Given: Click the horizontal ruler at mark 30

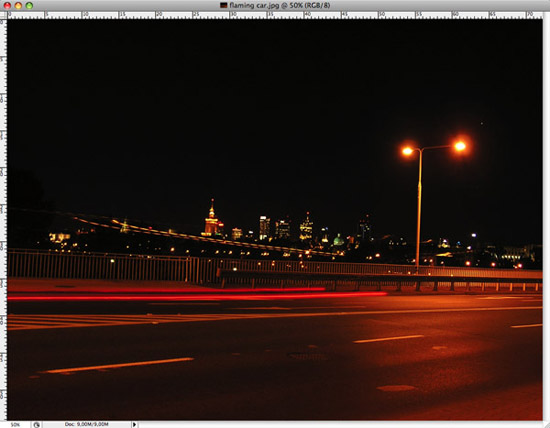Looking at the screenshot, I should pyautogui.click(x=232, y=15).
